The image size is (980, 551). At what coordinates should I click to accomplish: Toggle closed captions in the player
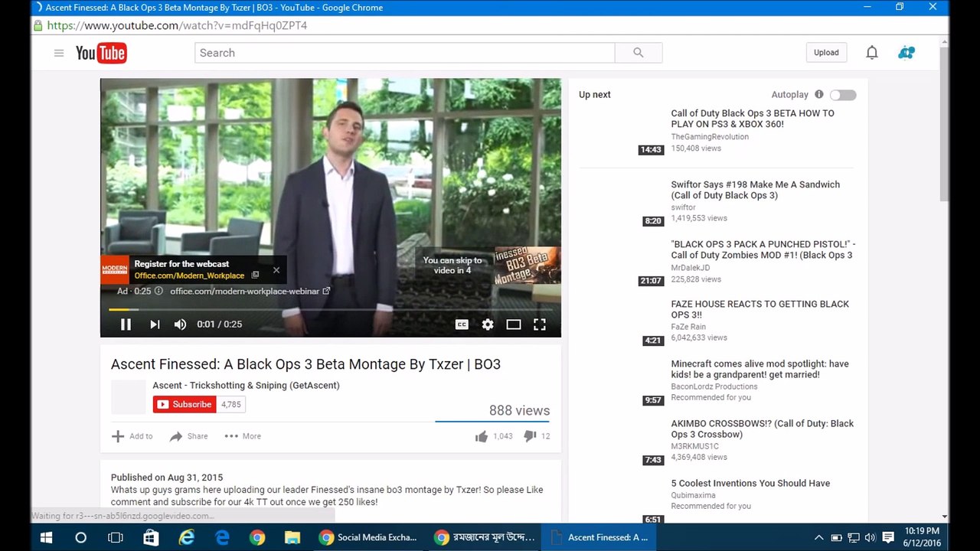pyautogui.click(x=462, y=324)
